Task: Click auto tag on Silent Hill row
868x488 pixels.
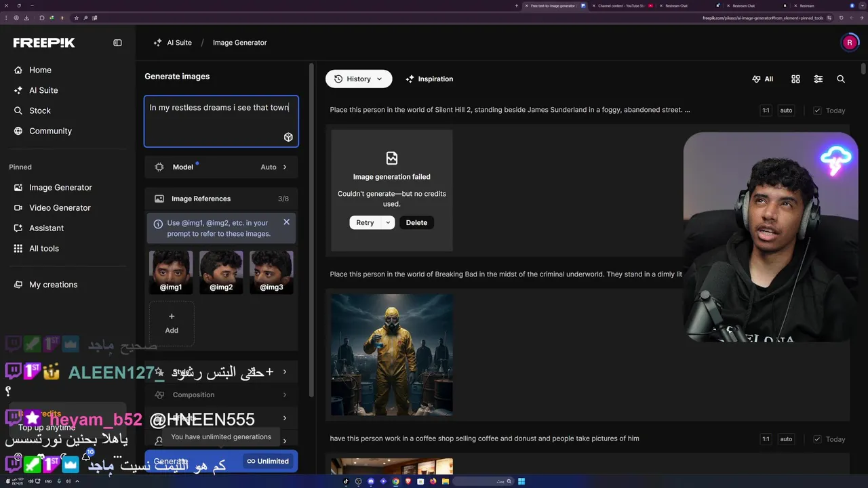Action: coord(786,110)
